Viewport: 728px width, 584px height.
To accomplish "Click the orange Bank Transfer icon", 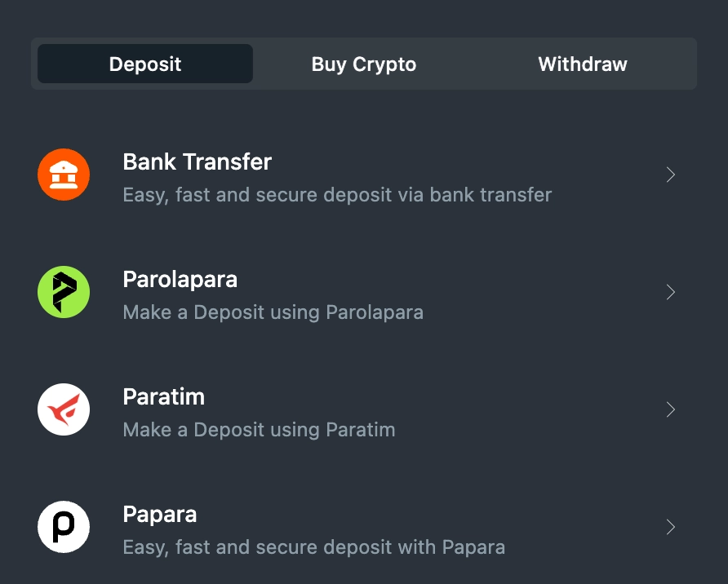I will tap(64, 175).
